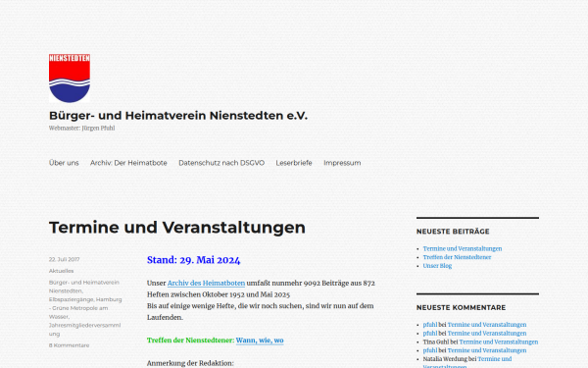Click the commenter name Tina Guhl
Image resolution: width=588 pixels, height=368 pixels.
click(436, 342)
